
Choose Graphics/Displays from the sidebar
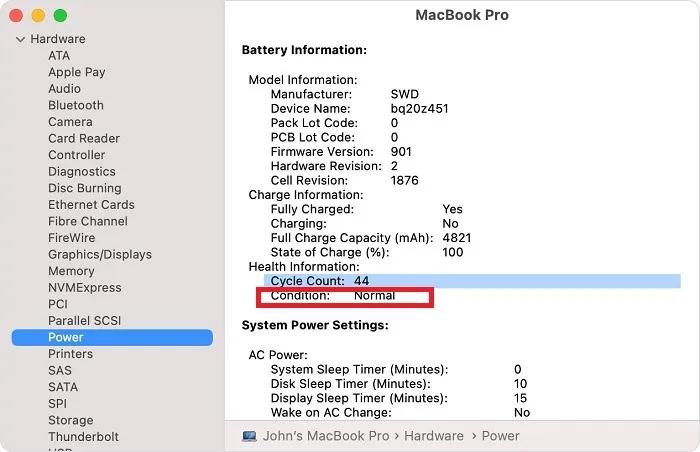click(100, 254)
